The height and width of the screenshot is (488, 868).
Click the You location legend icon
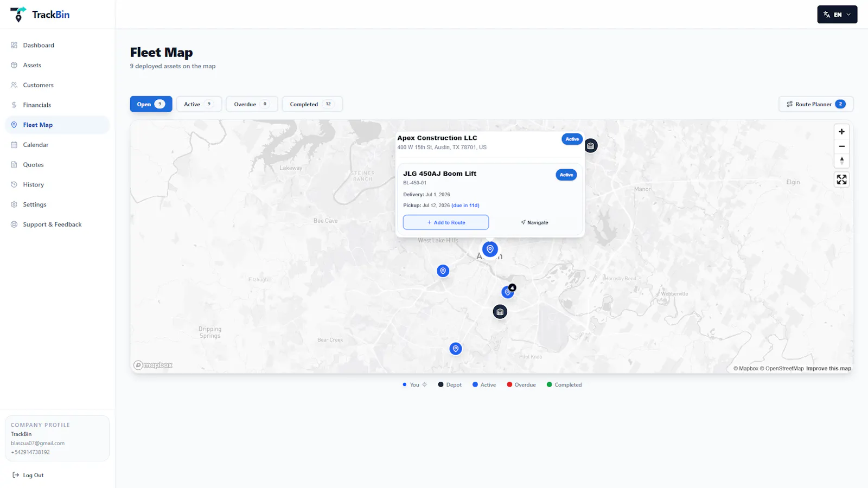click(x=425, y=384)
